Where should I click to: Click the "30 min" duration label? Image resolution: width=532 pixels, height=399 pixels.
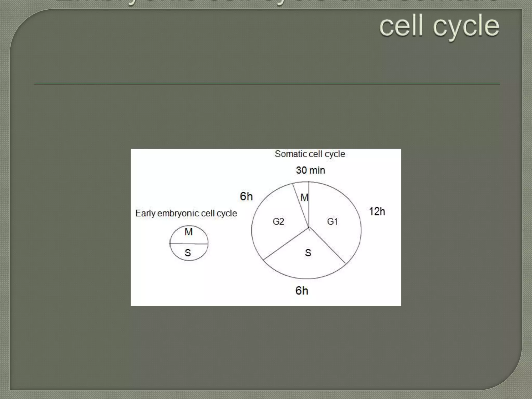tap(310, 170)
